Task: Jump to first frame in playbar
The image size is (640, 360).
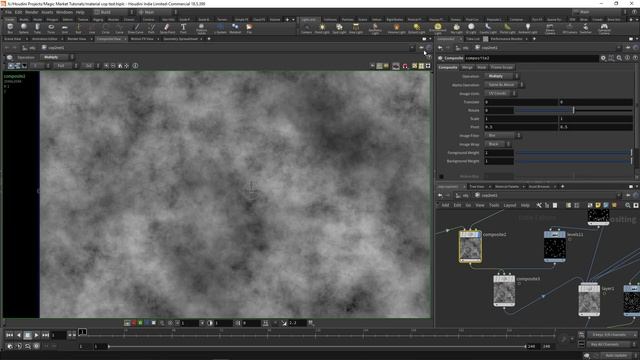Action: point(9,335)
